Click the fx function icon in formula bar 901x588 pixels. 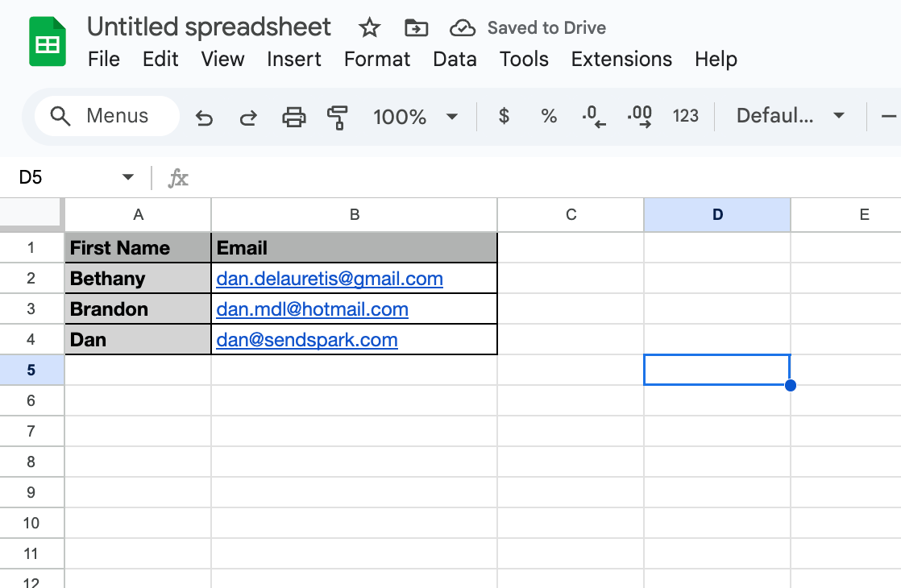[x=178, y=178]
